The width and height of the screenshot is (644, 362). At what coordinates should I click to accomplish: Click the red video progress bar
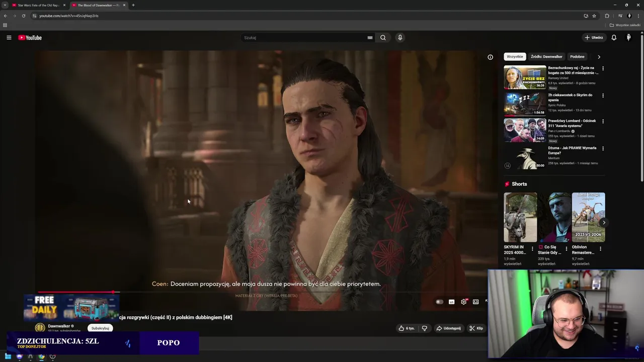(x=75, y=292)
